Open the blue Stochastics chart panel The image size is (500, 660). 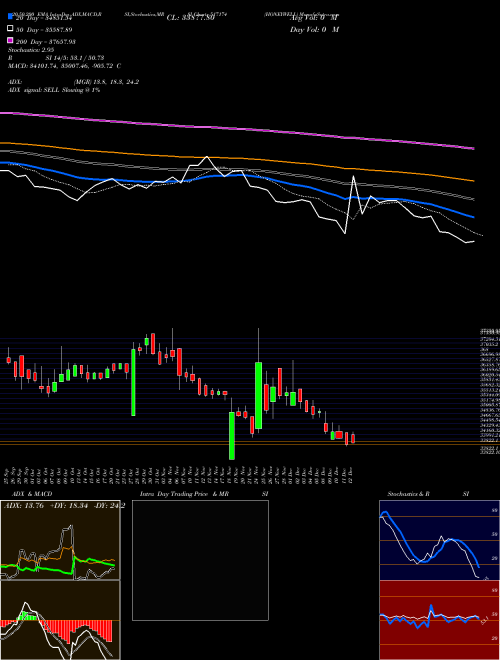(439, 540)
